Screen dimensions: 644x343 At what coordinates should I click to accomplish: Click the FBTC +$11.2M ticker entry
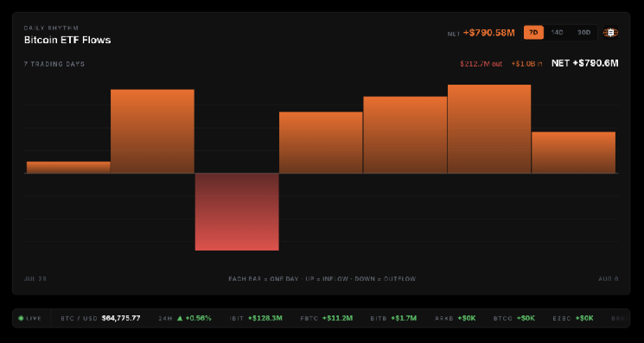327,318
